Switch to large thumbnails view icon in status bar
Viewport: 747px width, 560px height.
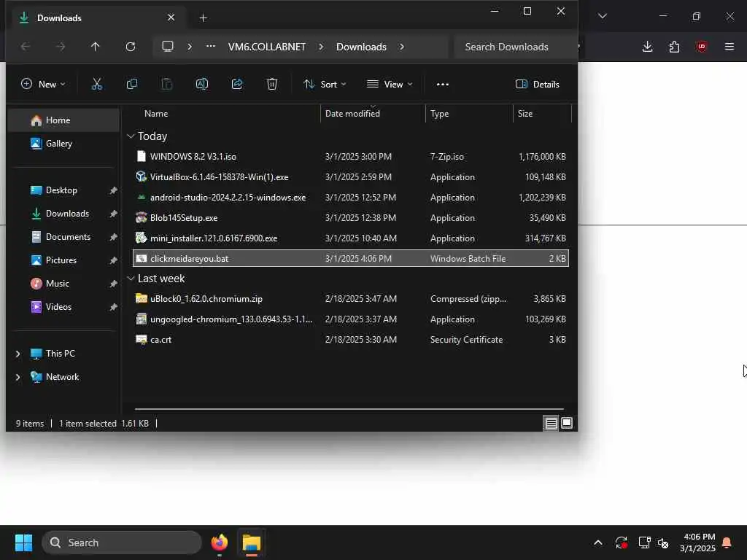point(566,423)
